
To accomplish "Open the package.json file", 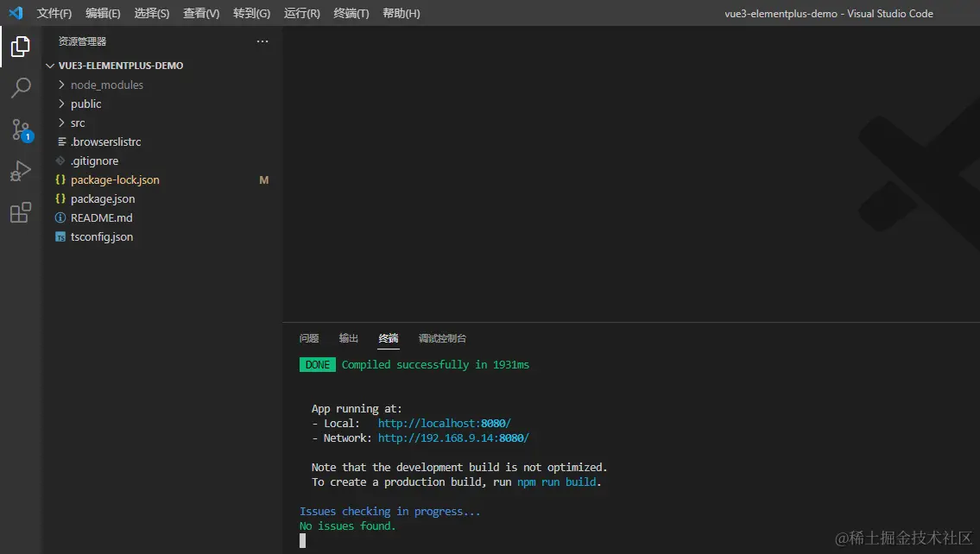I will (103, 198).
